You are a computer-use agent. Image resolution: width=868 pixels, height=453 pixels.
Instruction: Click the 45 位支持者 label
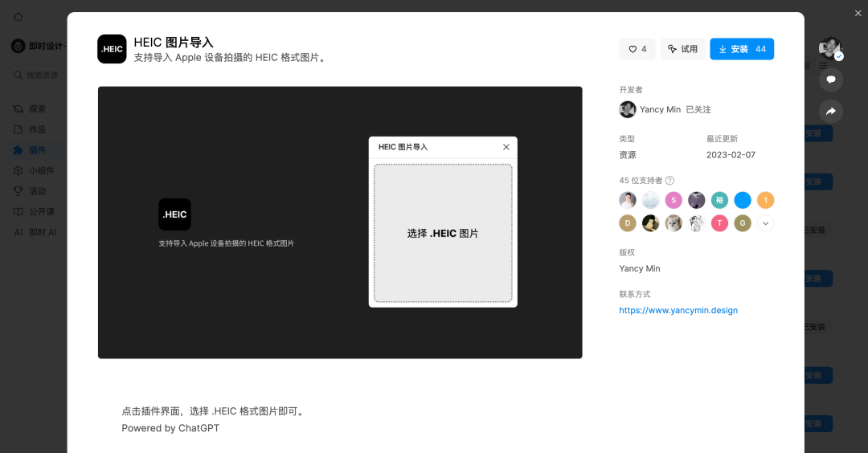(641, 180)
